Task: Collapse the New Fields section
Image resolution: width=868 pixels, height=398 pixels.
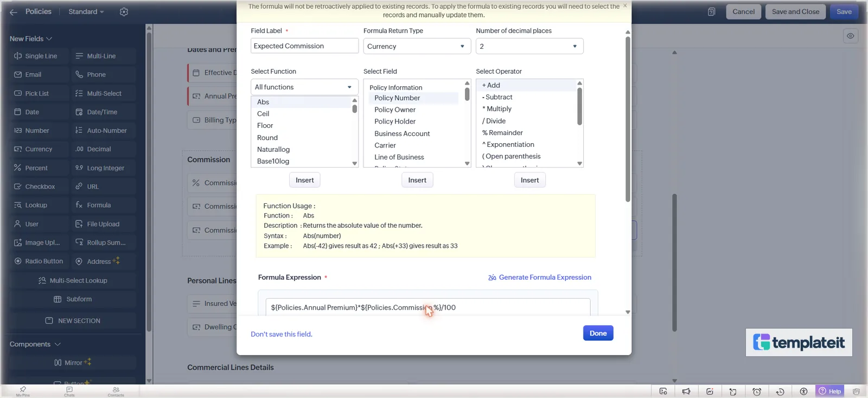Action: pyautogui.click(x=31, y=39)
